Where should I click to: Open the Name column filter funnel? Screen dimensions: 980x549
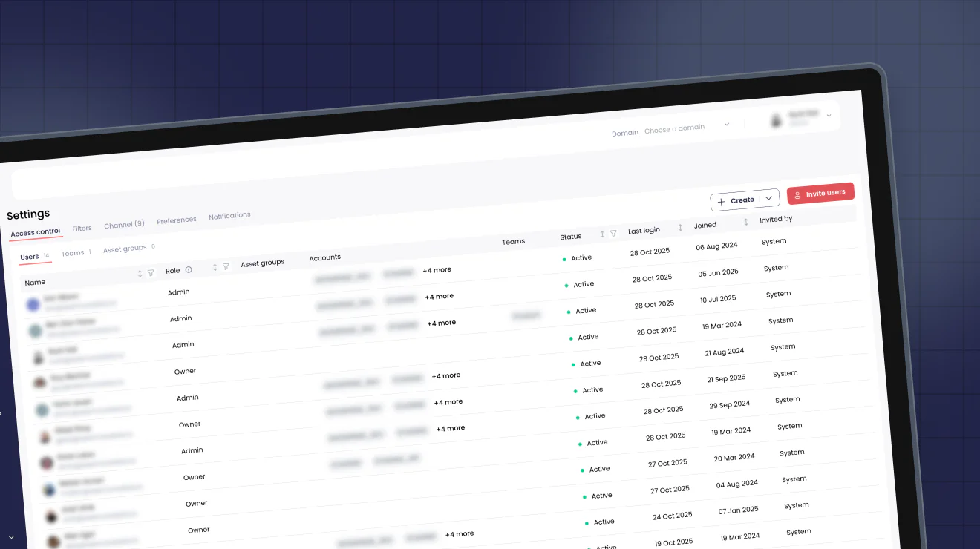151,273
